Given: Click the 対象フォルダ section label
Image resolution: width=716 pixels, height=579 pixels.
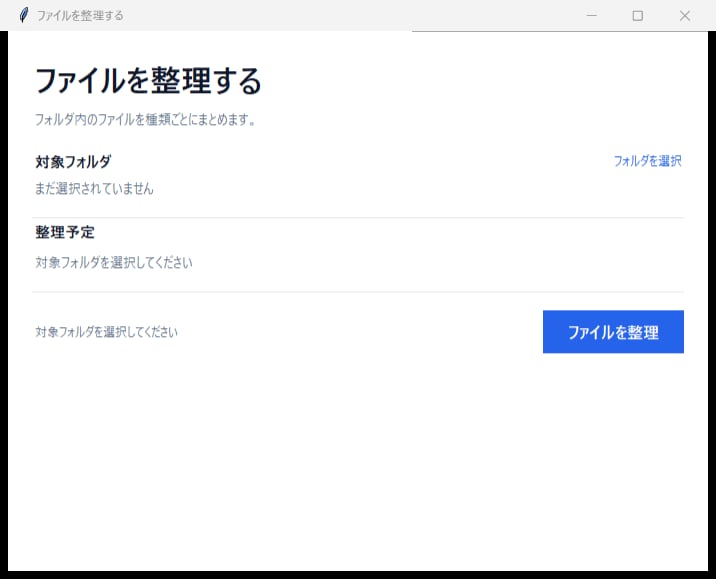Looking at the screenshot, I should [x=73, y=162].
